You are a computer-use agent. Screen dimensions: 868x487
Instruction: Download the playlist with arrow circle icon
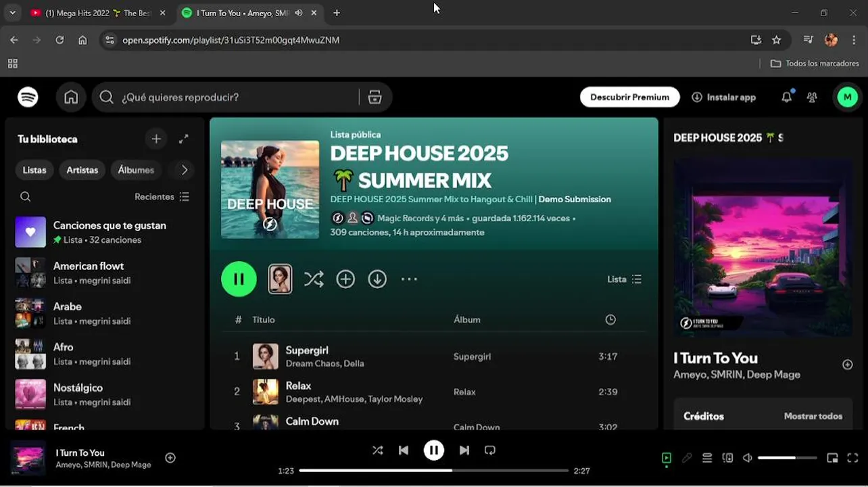377,279
